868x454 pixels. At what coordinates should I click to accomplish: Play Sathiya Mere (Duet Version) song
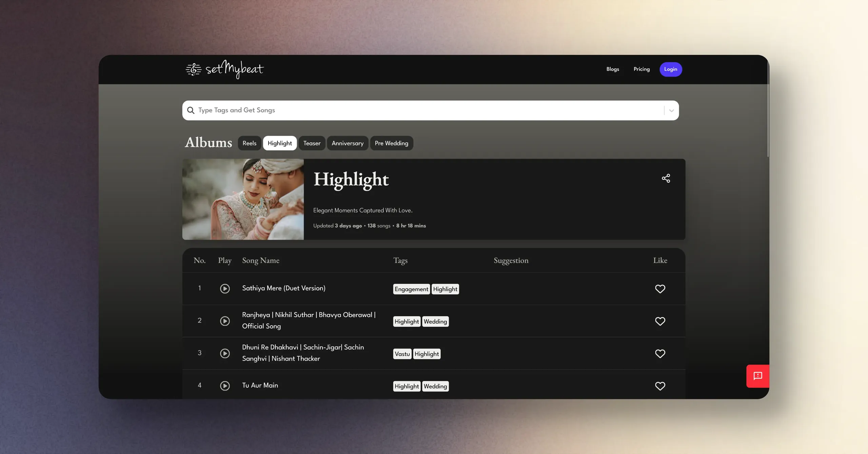[x=225, y=289]
